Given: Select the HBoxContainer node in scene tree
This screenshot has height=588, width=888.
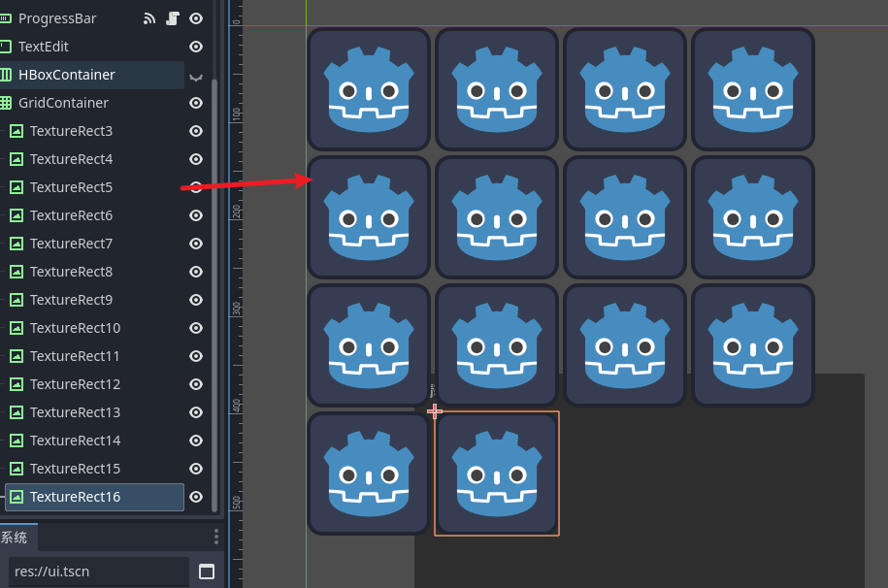Looking at the screenshot, I should (92, 75).
